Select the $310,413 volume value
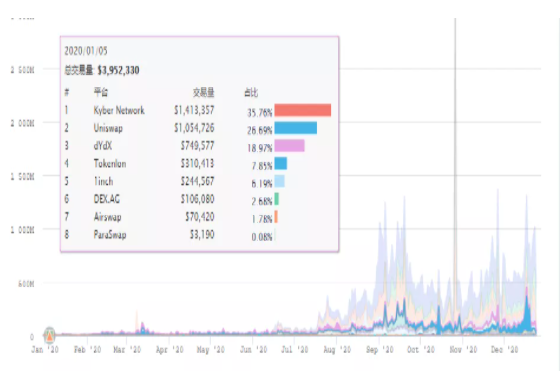 (x=197, y=164)
